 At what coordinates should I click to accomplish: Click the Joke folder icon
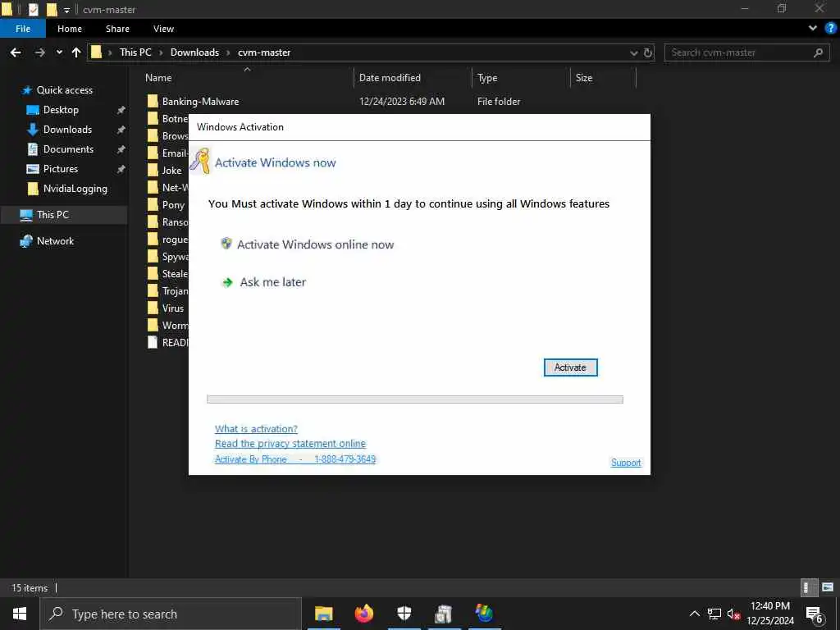[x=153, y=171]
